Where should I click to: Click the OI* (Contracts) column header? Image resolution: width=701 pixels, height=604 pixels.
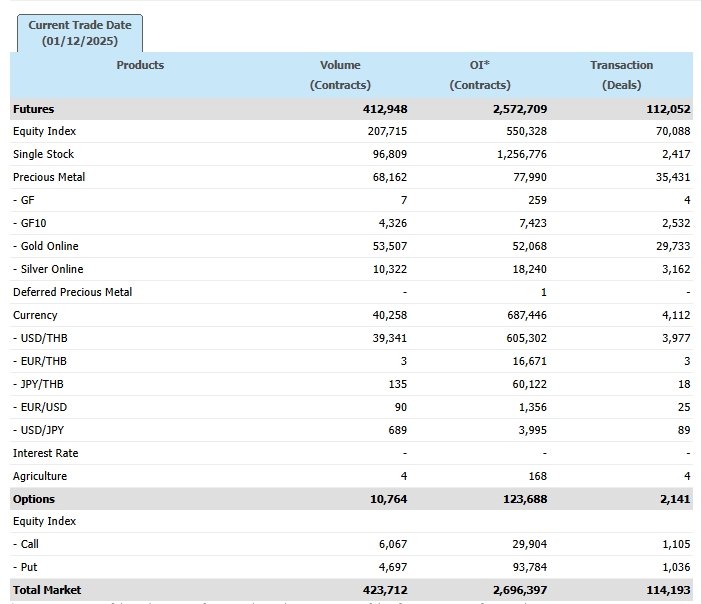click(x=480, y=75)
